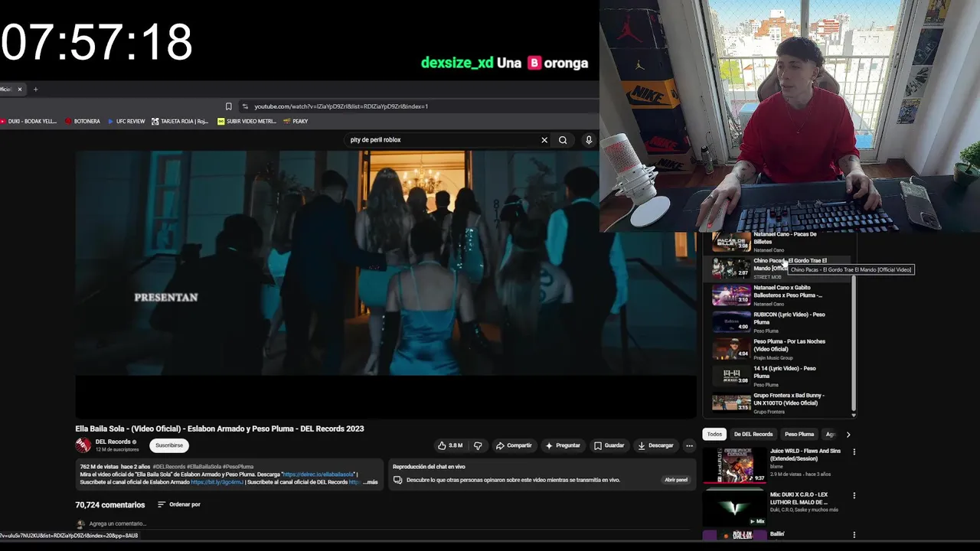Screen dimensions: 980x551
Task: Open more actions menu beside Descargar
Action: [689, 445]
